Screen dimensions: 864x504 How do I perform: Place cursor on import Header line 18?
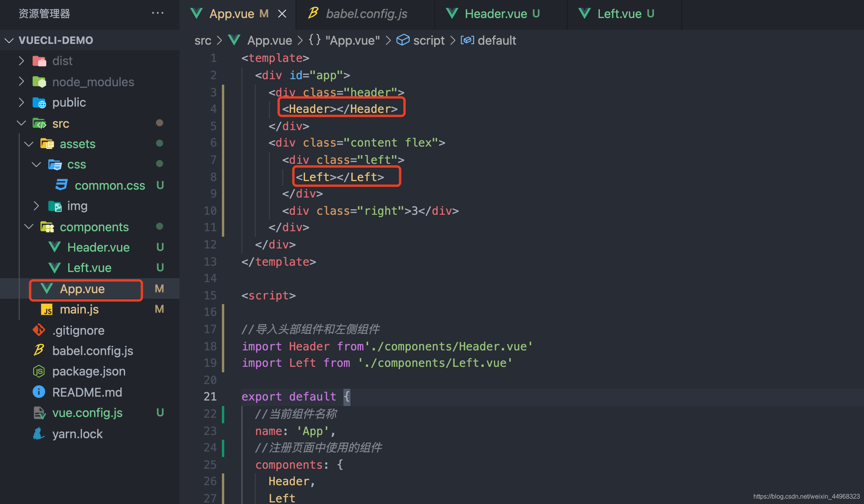point(387,346)
